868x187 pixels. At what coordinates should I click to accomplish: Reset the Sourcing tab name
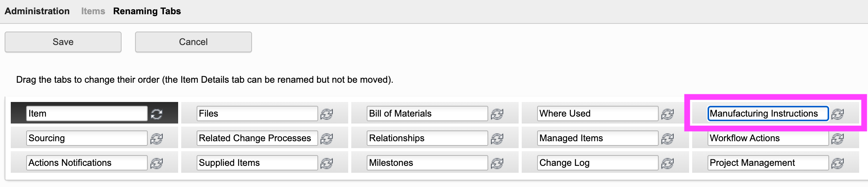point(157,139)
